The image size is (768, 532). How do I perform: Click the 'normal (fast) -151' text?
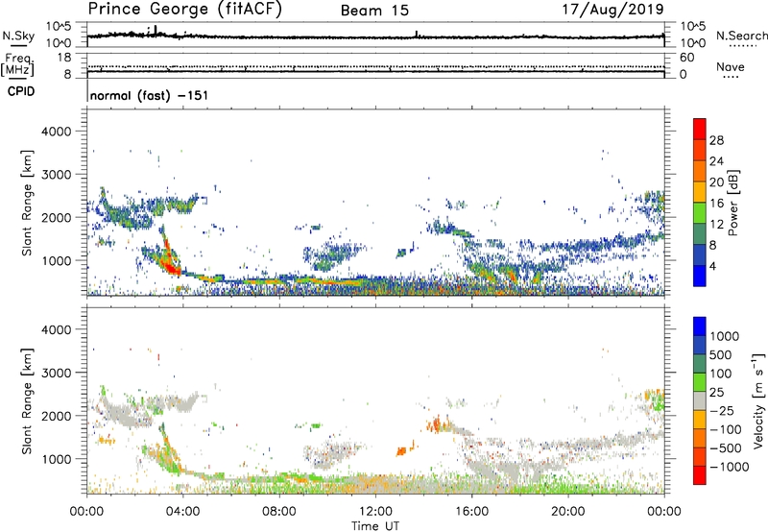point(149,95)
